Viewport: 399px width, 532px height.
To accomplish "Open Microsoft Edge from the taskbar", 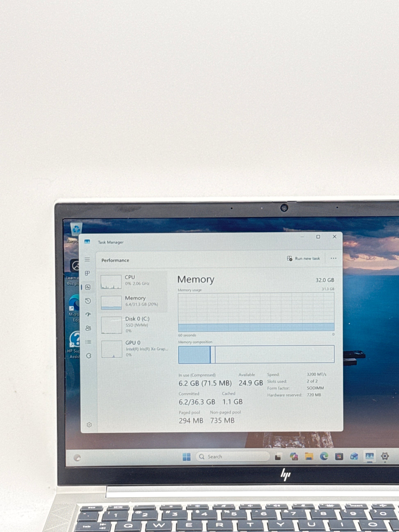I will [324, 456].
